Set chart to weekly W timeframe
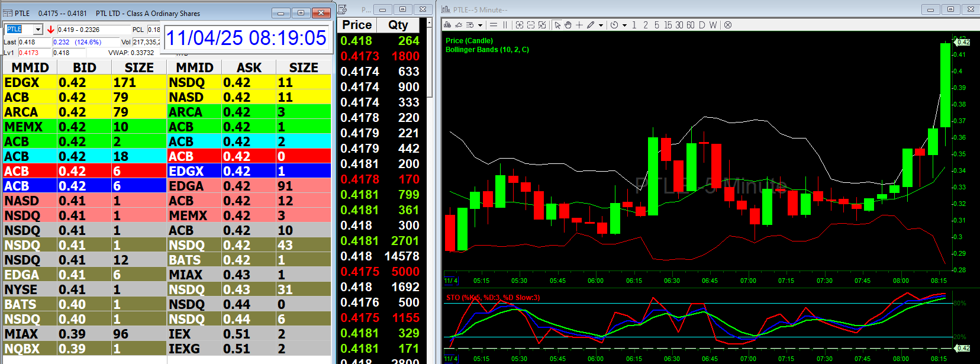 [x=713, y=25]
